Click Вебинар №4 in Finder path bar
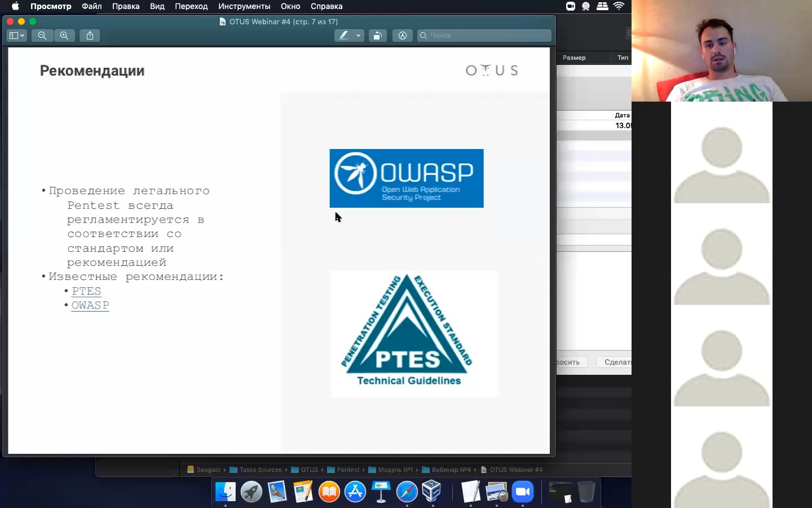Screen dimensions: 812x508 tap(446, 470)
